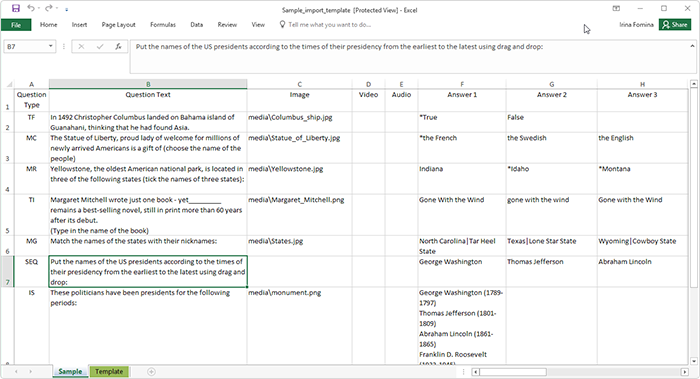
Task: Select column B header
Action: [148, 84]
